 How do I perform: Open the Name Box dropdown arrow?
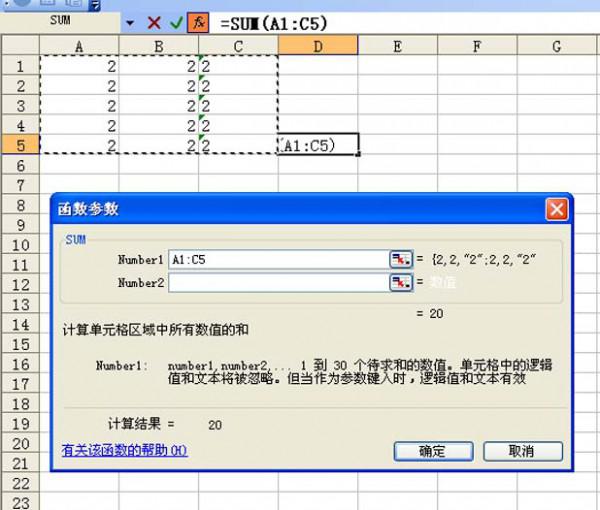point(130,23)
